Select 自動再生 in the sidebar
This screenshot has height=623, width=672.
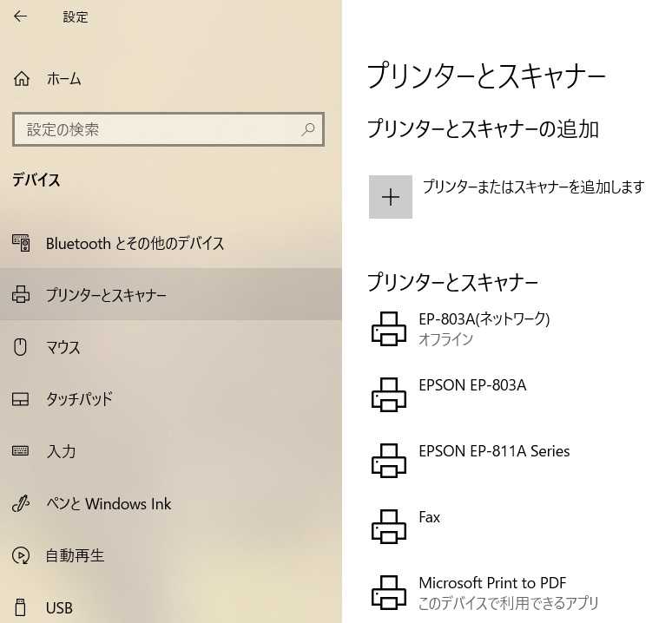(x=75, y=555)
